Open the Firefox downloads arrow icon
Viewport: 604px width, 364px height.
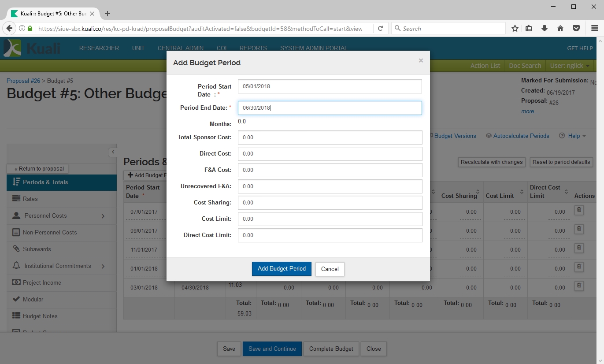[x=545, y=29]
